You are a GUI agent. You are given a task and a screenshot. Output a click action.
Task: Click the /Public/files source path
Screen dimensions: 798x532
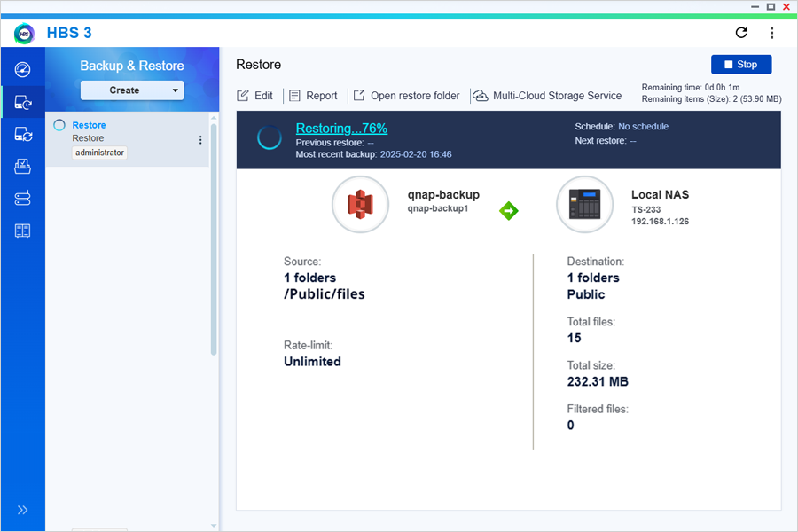pos(325,294)
